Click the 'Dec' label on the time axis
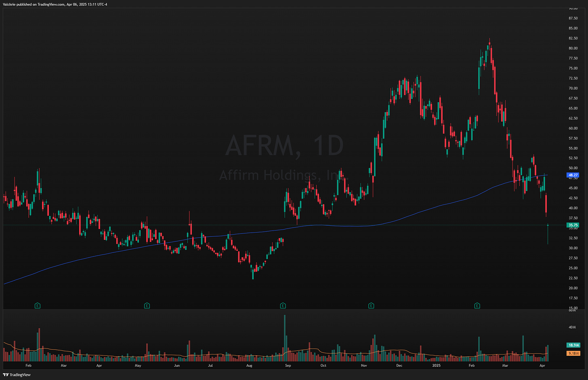 pos(399,365)
